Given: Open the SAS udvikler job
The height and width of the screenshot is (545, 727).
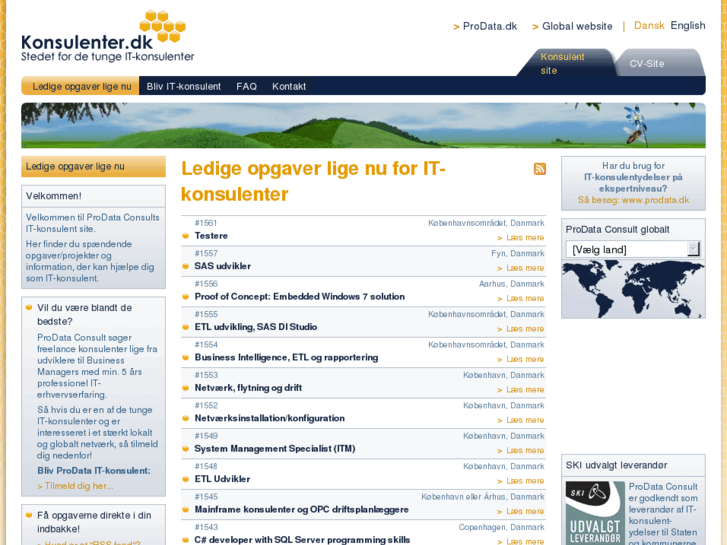Looking at the screenshot, I should [x=223, y=266].
